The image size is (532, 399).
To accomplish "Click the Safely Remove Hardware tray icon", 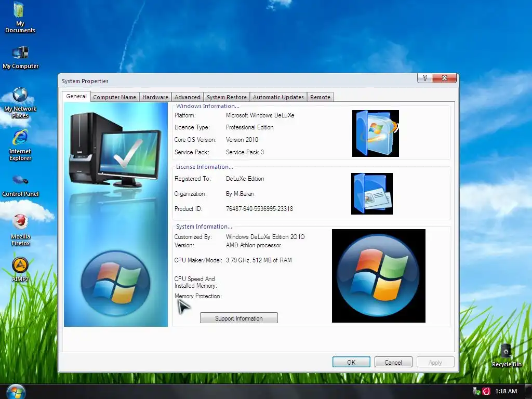I will click(476, 391).
